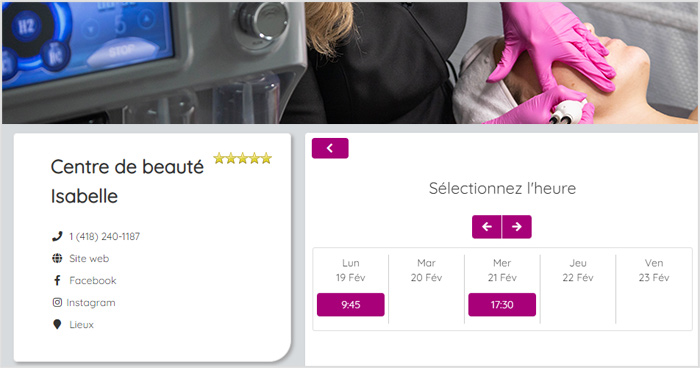Click the globe icon for Site web
This screenshot has height=368, width=700.
coord(57,258)
